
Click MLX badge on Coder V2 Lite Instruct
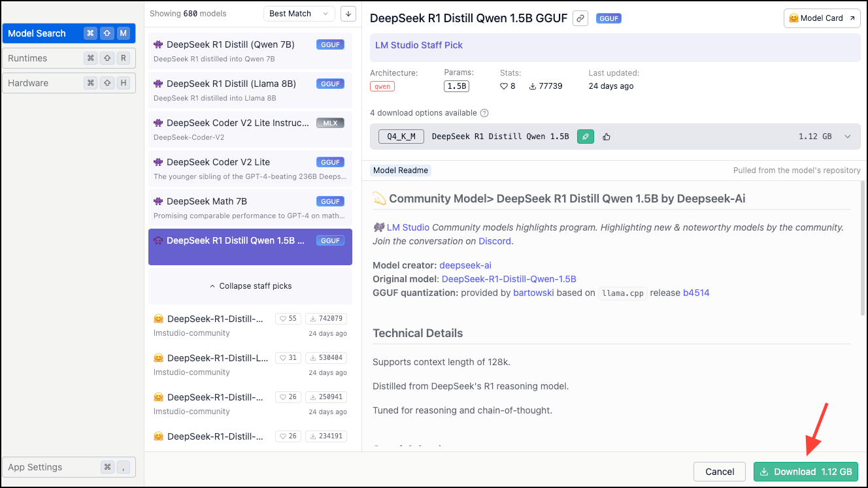click(330, 123)
